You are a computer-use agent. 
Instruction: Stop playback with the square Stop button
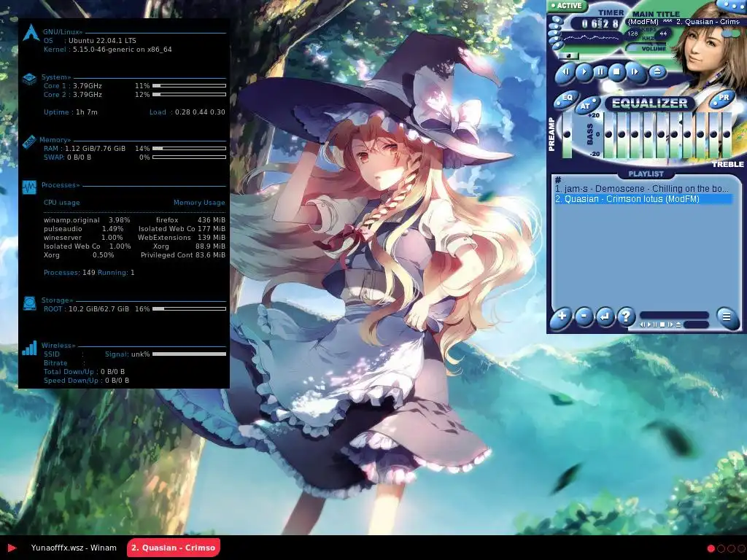click(617, 72)
